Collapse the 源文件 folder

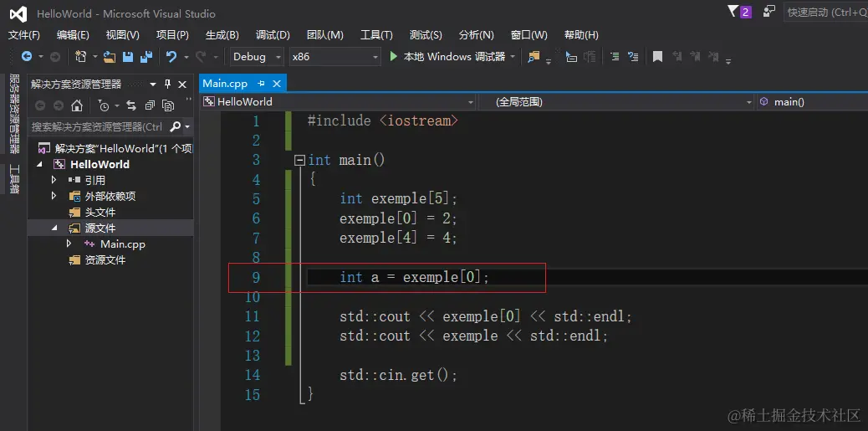pyautogui.click(x=55, y=228)
